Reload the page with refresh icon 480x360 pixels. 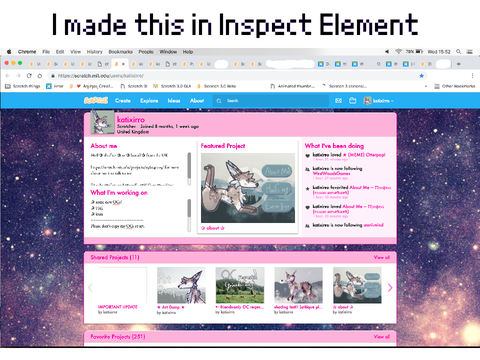click(29, 76)
